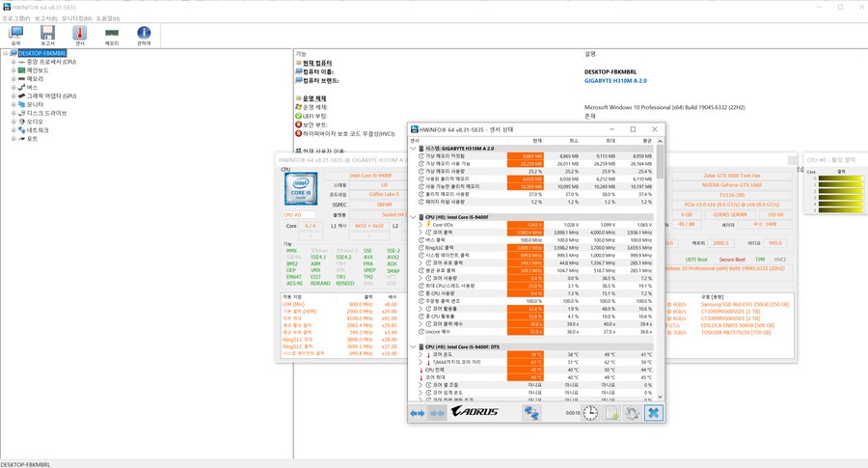The image size is (868, 468).
Task: Close sensors with blue X button
Action: 653,413
